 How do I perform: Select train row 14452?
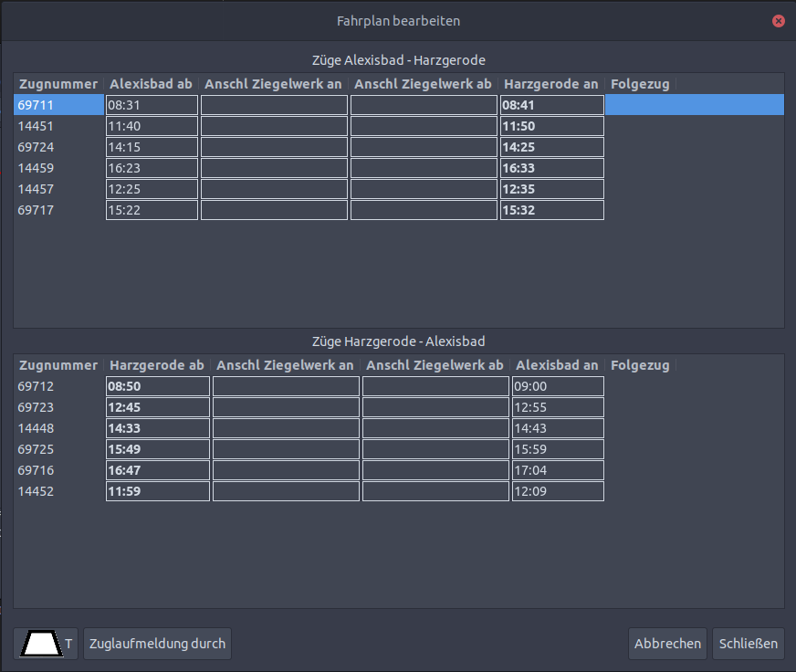click(x=399, y=491)
